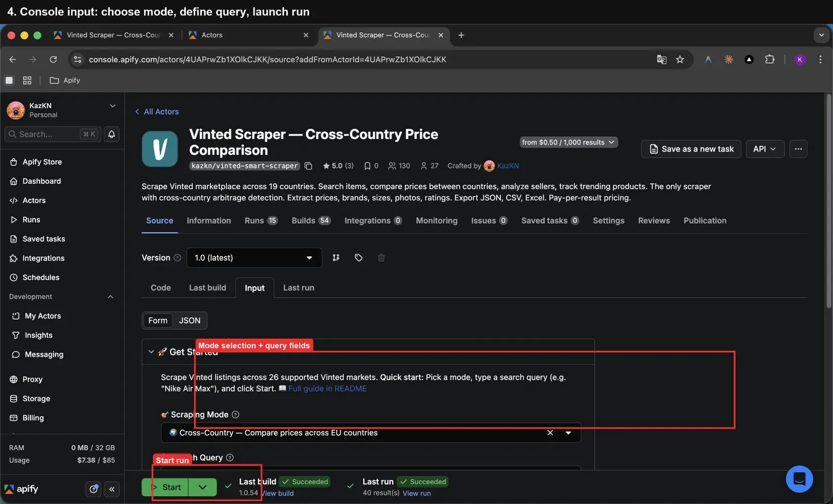Open the Code sub-tab
Image resolution: width=833 pixels, height=504 pixels.
click(x=161, y=288)
